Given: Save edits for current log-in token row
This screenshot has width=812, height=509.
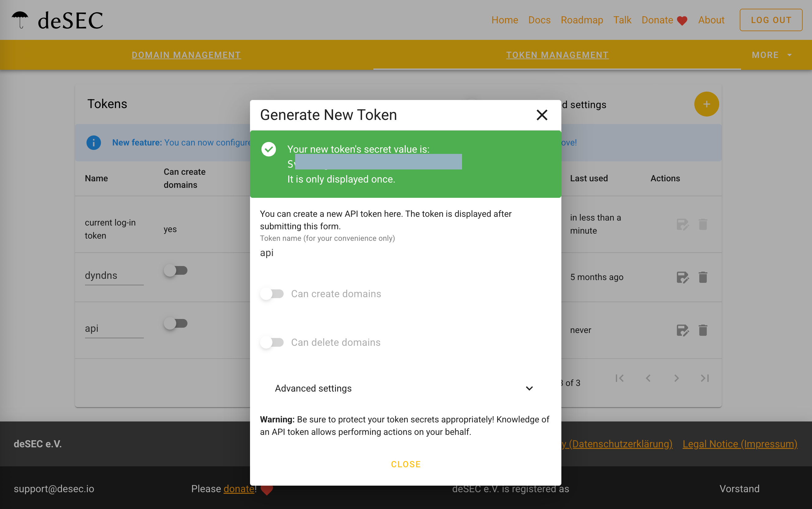Looking at the screenshot, I should [x=682, y=224].
